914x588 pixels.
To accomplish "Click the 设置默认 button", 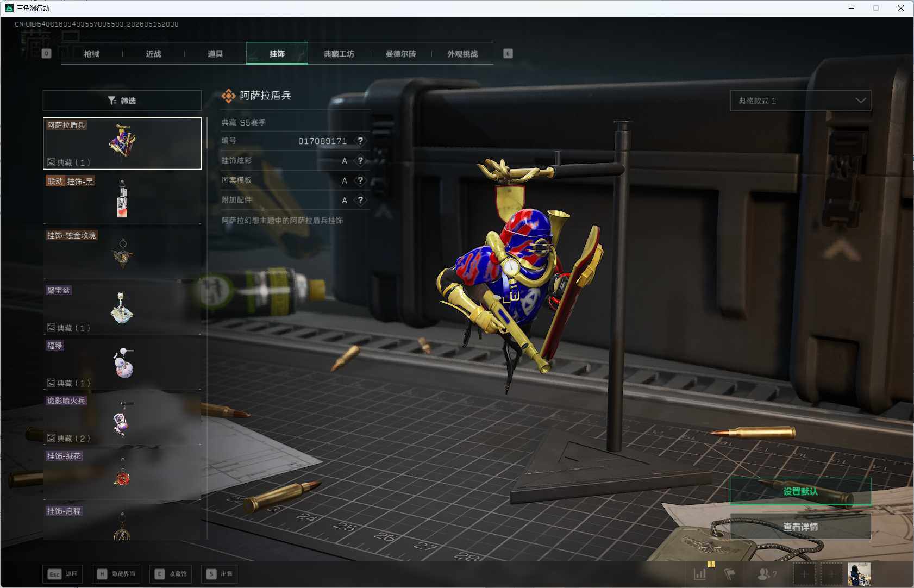I will coord(800,491).
